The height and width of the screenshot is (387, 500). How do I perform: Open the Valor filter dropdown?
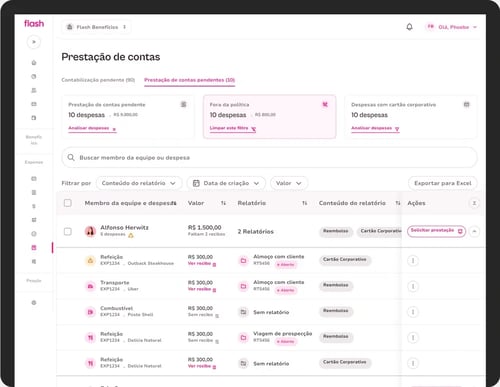coord(289,183)
